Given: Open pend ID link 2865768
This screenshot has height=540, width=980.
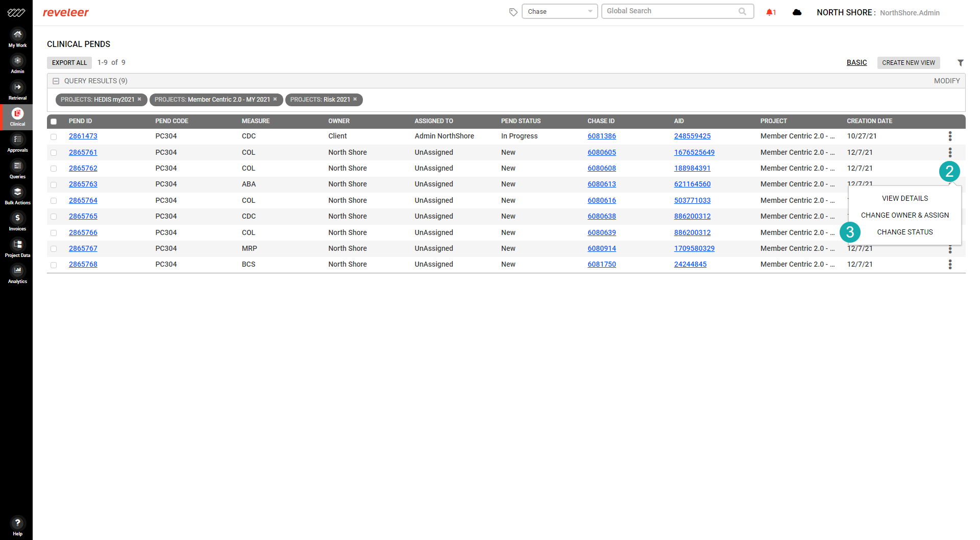Looking at the screenshot, I should (x=83, y=264).
